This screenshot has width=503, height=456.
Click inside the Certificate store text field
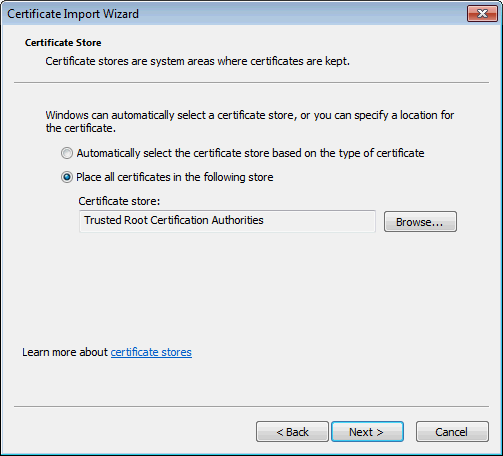227,221
